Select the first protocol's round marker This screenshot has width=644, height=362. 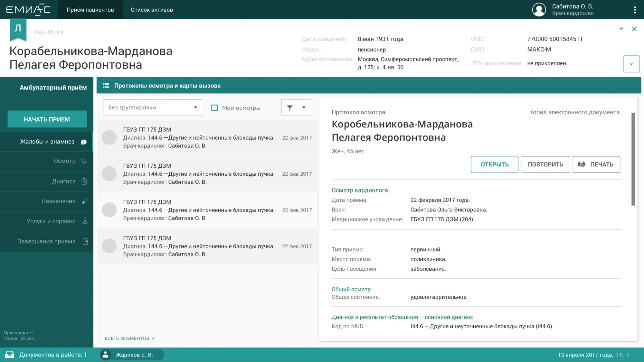click(109, 137)
